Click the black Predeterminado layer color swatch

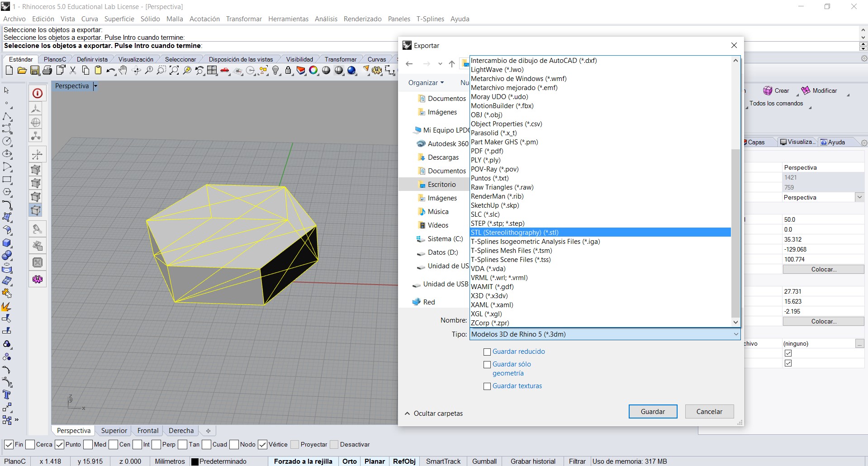point(195,461)
